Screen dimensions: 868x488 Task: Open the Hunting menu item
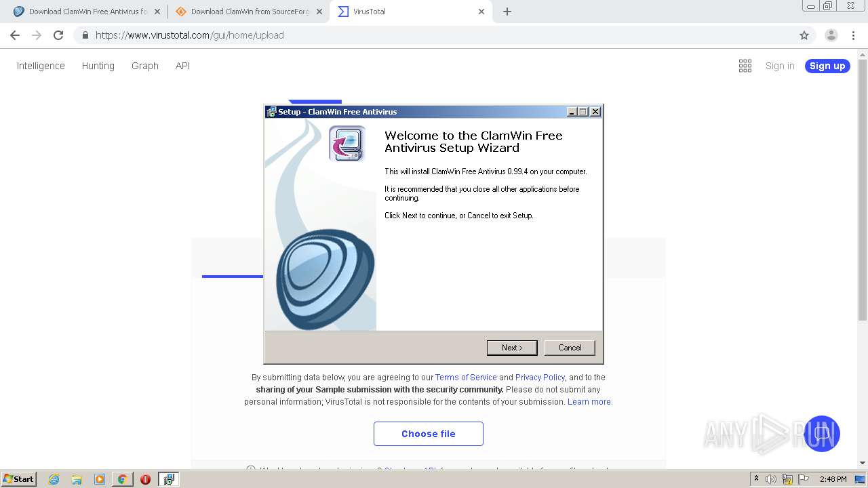(x=98, y=66)
